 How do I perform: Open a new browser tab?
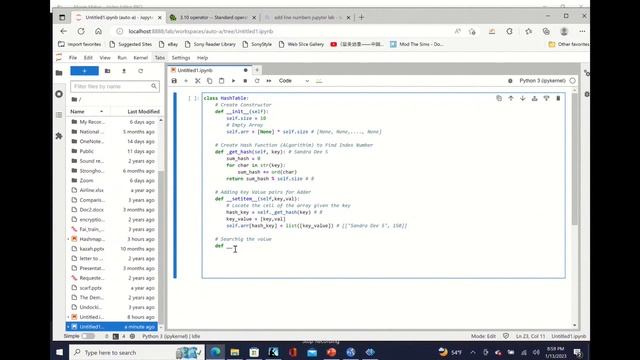362,18
